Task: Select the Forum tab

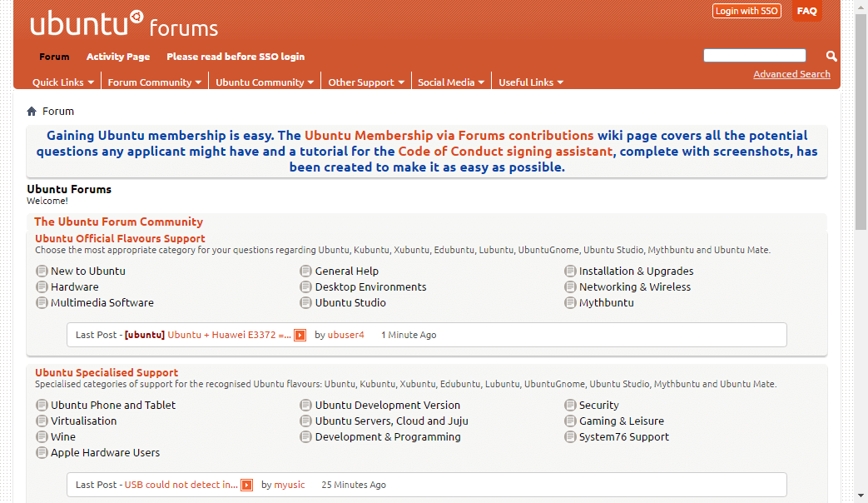Action: pos(54,57)
